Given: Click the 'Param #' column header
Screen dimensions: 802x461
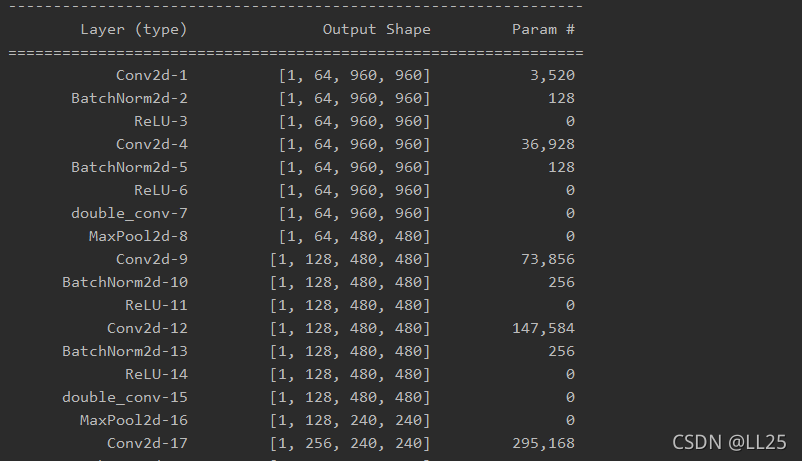Looking at the screenshot, I should 543,30.
